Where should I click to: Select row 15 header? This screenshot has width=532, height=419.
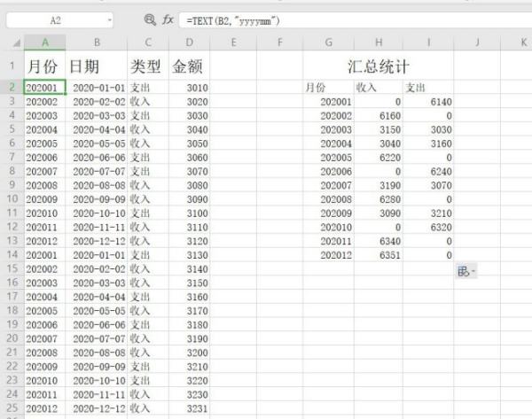(x=12, y=268)
